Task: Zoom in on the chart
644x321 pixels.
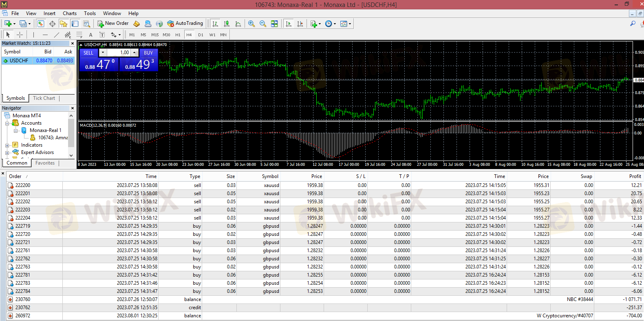Action: pos(251,24)
